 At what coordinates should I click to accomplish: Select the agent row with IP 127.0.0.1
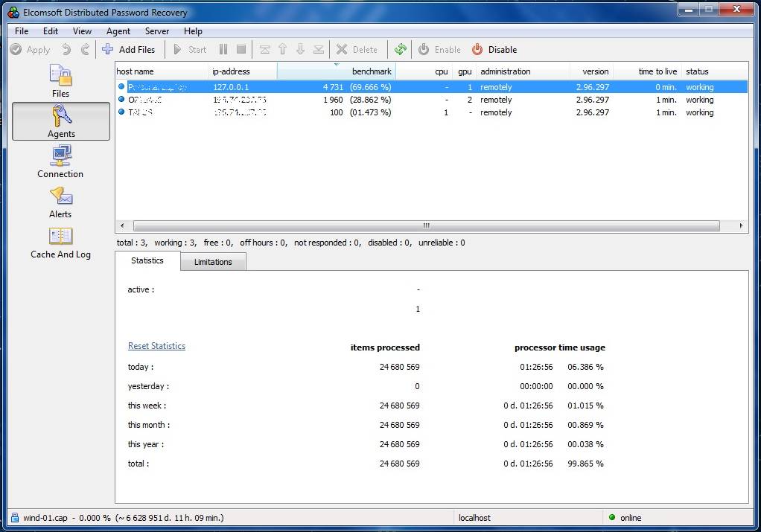point(431,87)
